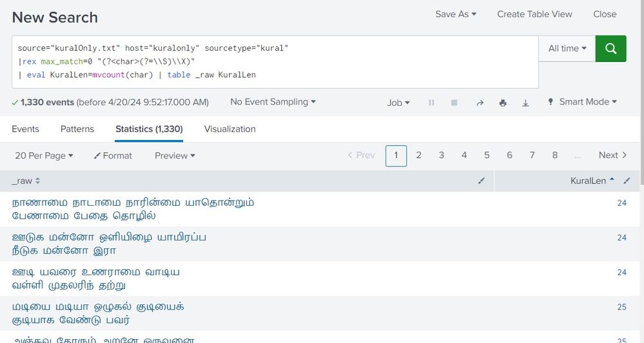The width and height of the screenshot is (644, 343).
Task: Share the search job arrow icon
Action: coord(480,103)
